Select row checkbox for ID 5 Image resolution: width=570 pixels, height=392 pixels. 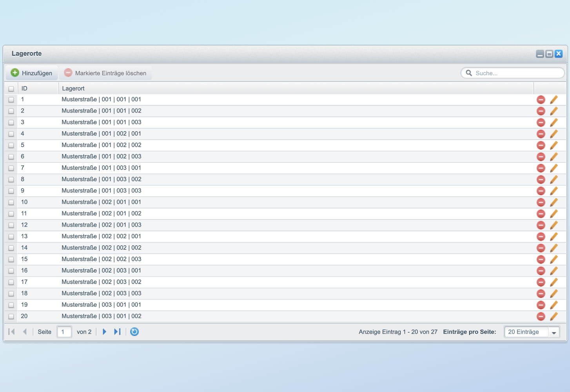(x=11, y=145)
